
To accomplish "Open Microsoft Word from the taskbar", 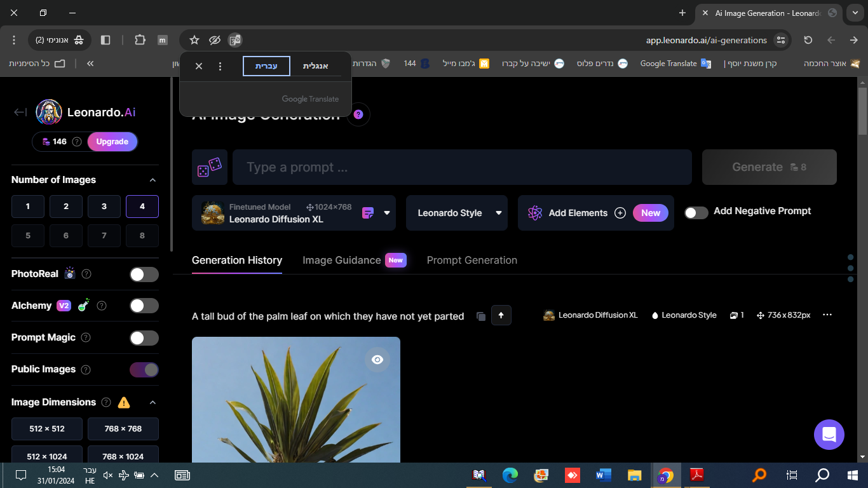I will tap(602, 475).
